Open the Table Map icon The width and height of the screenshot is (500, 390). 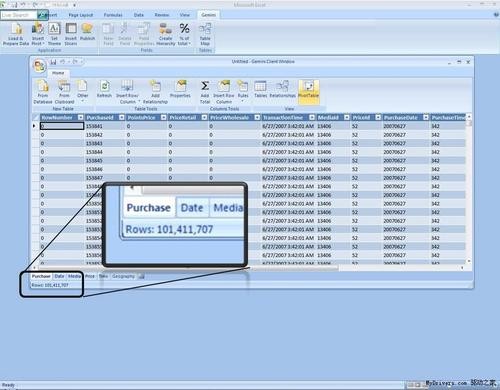click(x=205, y=34)
